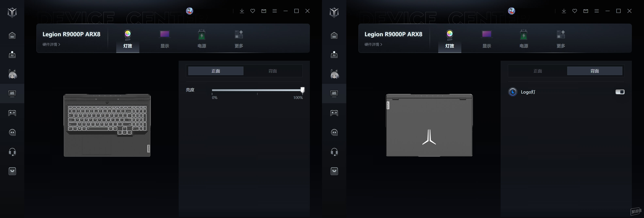Open home icon in left window sidebar

(x=12, y=35)
